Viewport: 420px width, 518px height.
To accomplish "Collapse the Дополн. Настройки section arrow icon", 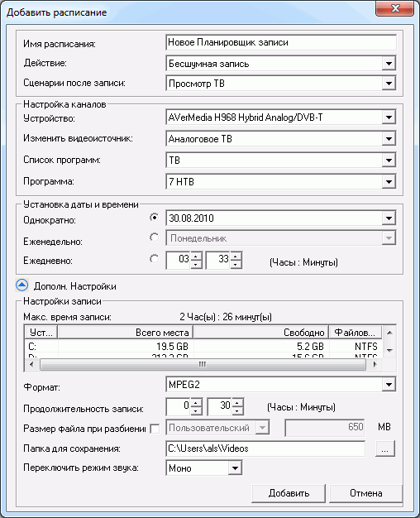I will [22, 285].
